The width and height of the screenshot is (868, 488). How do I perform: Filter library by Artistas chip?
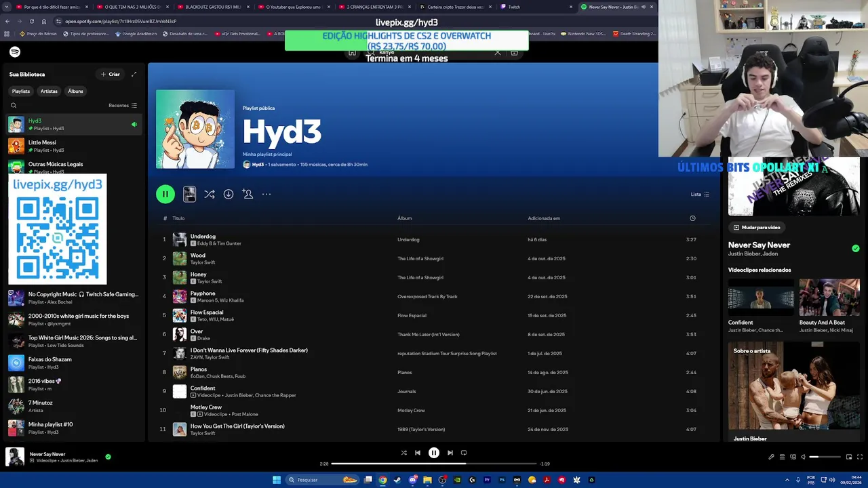[49, 91]
